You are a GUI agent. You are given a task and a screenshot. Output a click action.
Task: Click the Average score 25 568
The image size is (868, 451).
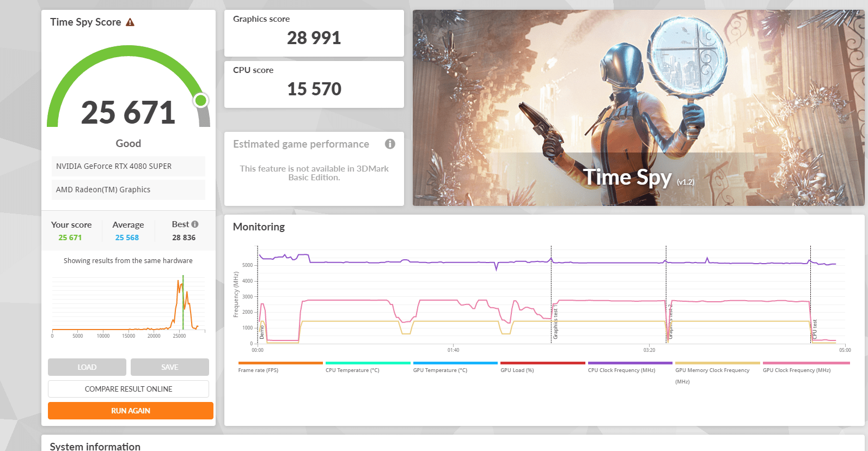[127, 237]
